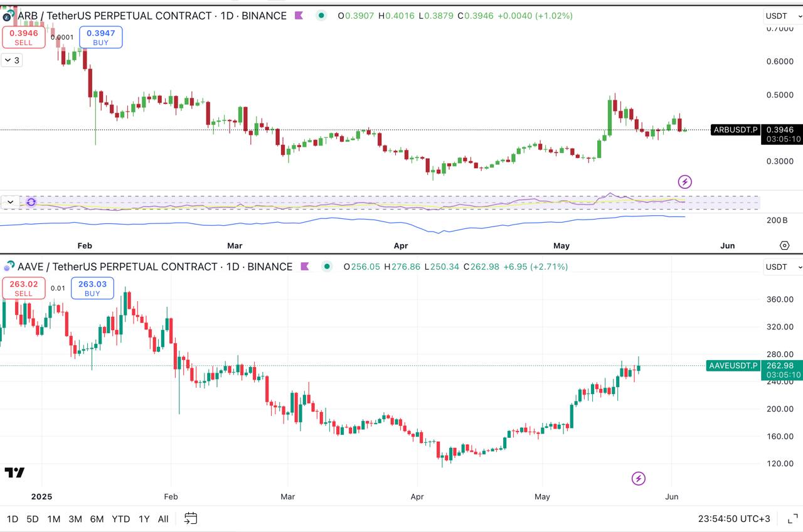
Task: Click the AAVE change +6.95 (+2.71%) value
Action: tap(535, 267)
